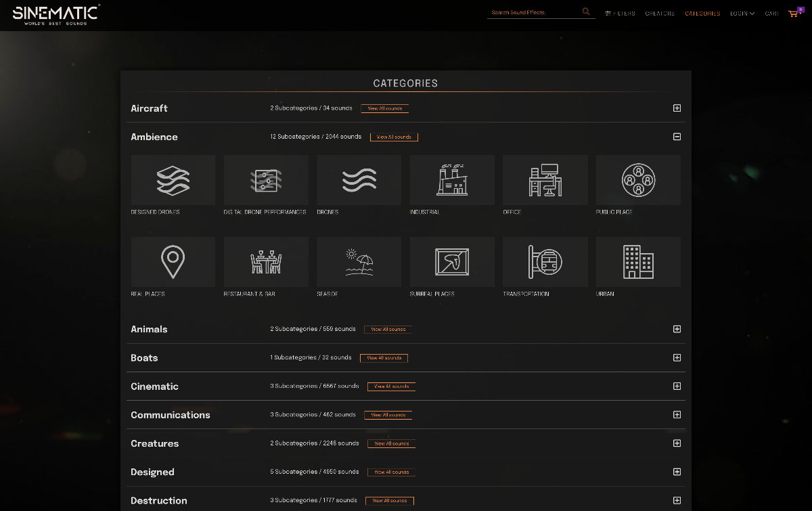View all Cinematic sounds
This screenshot has width=812, height=511.
tap(391, 386)
